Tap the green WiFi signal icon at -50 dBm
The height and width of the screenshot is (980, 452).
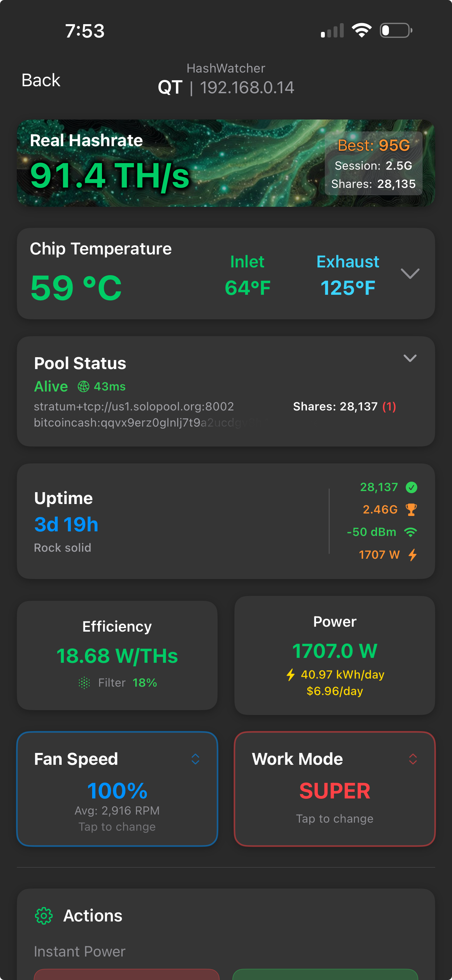coord(411,532)
